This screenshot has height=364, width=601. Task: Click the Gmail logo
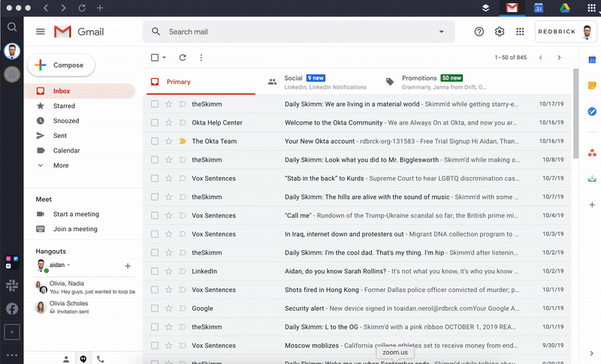coord(79,32)
